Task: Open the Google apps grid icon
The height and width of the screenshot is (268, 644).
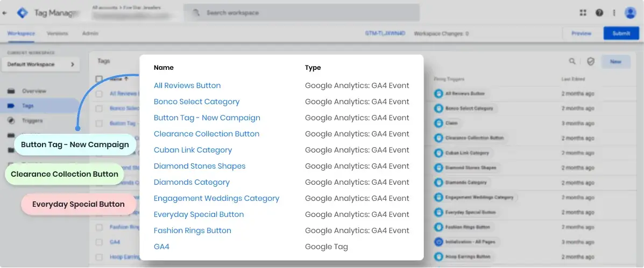Action: pos(583,13)
